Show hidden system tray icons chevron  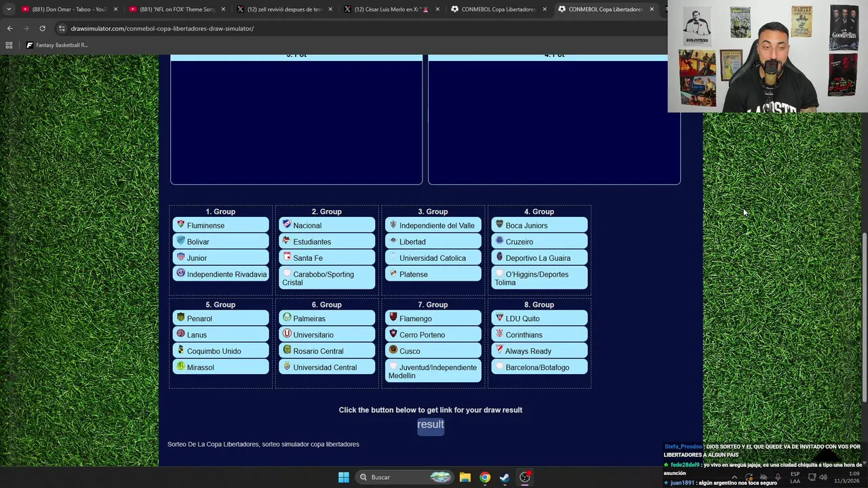coord(734,477)
